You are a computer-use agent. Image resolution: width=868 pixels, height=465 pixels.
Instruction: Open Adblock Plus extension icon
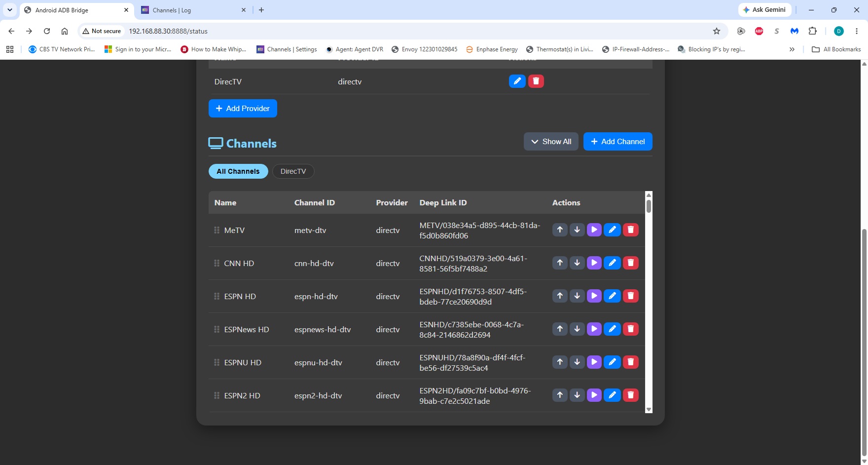pos(759,31)
